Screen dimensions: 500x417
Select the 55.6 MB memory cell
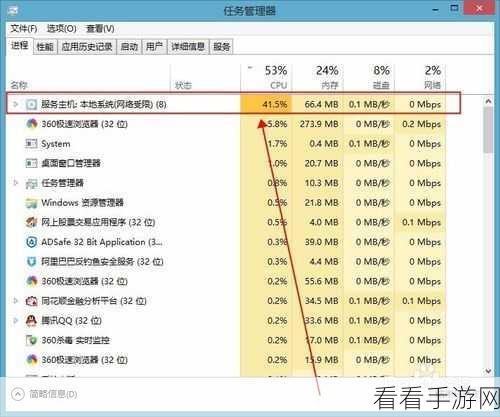point(317,281)
